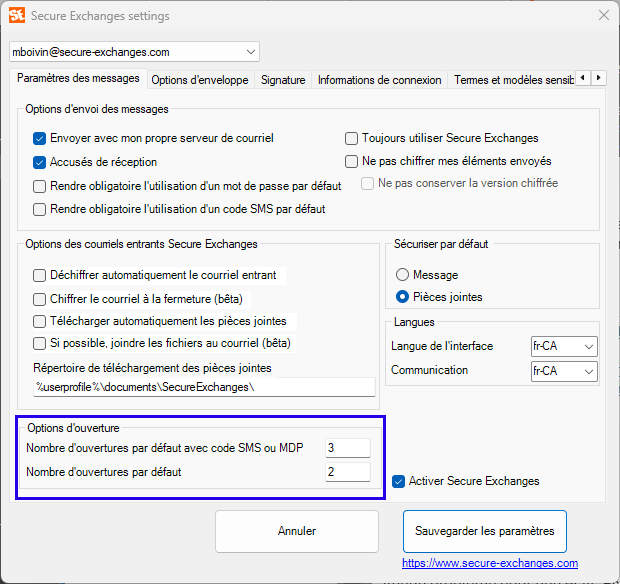Click the Sécuriser par défaut group label
Viewport: 620px width, 584px height.
441,244
